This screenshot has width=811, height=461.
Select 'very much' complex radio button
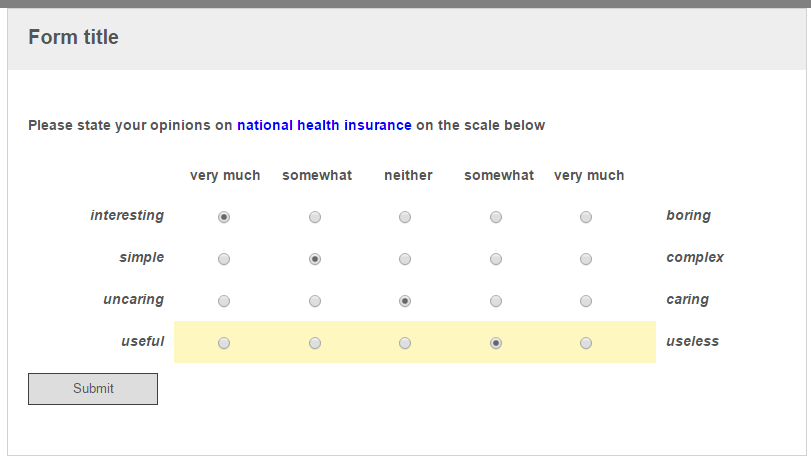coord(586,259)
